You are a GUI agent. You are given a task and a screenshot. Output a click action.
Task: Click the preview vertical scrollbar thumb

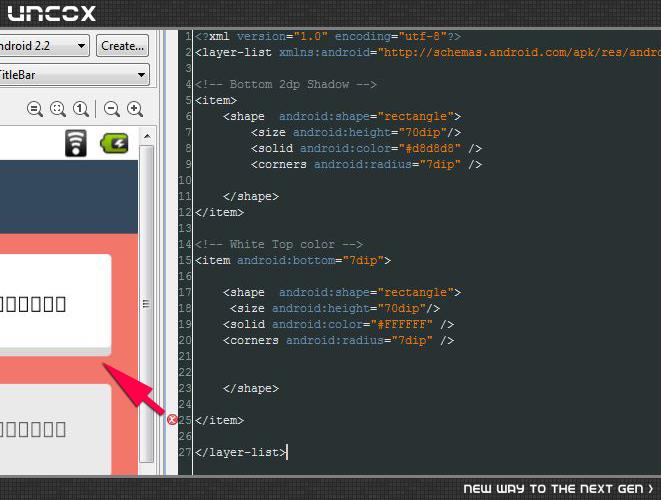pos(146,304)
